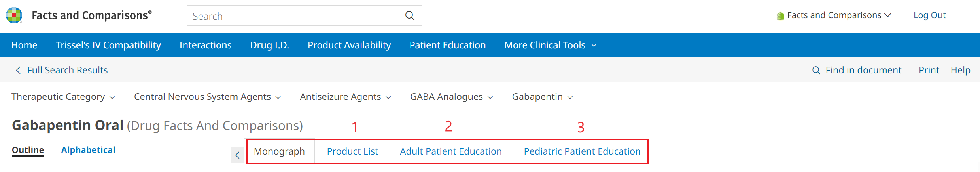The width and height of the screenshot is (980, 172).
Task: Click the Print button
Action: point(929,70)
